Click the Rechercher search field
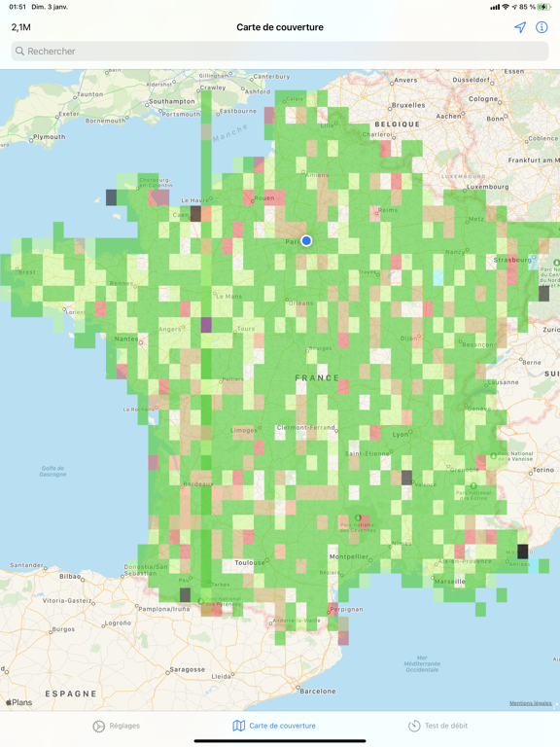The width and height of the screenshot is (560, 747). (x=280, y=51)
